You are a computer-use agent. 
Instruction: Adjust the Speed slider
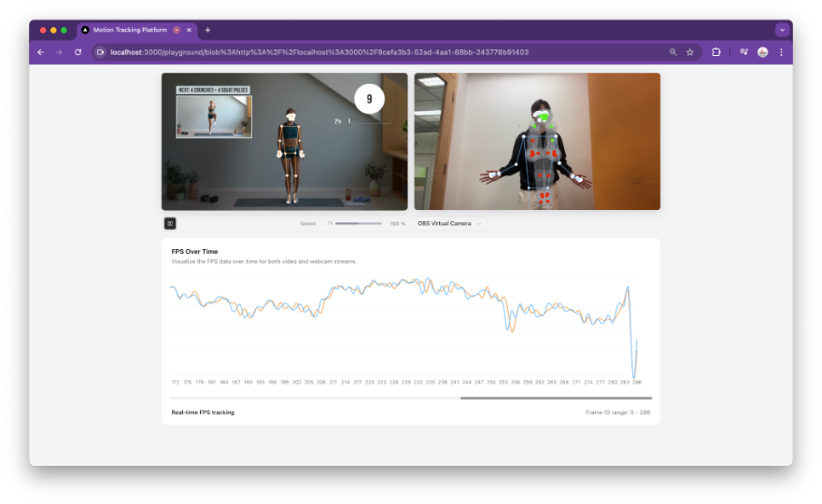358,224
